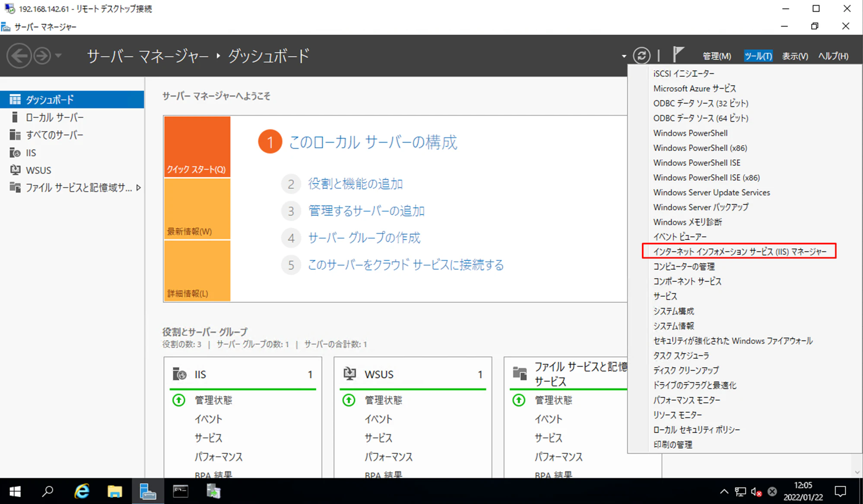
Task: Show hidden system tray icons
Action: click(724, 491)
